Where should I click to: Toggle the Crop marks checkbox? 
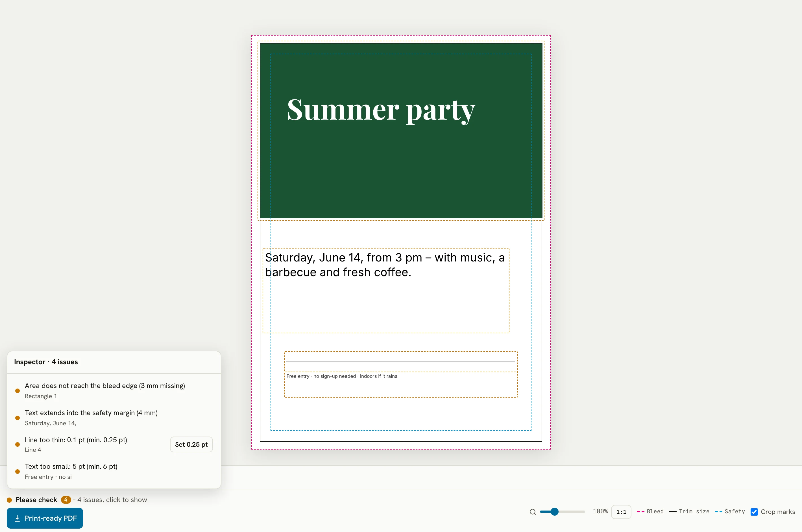point(754,512)
